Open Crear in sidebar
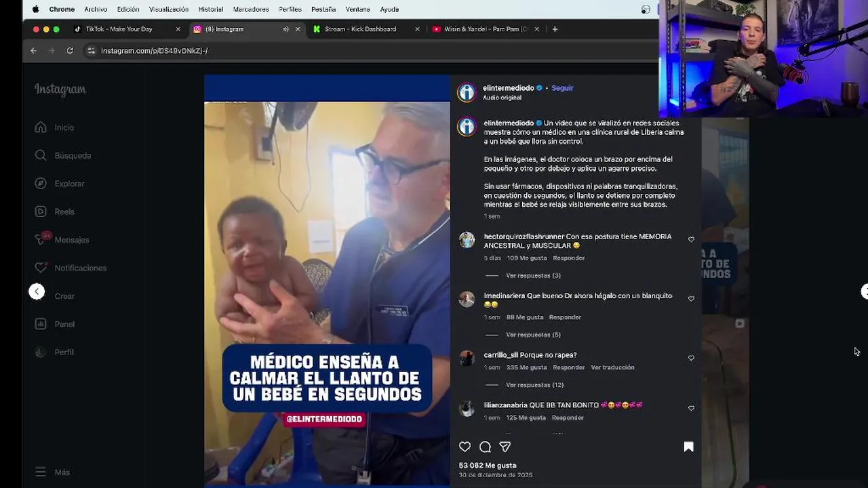 point(64,296)
